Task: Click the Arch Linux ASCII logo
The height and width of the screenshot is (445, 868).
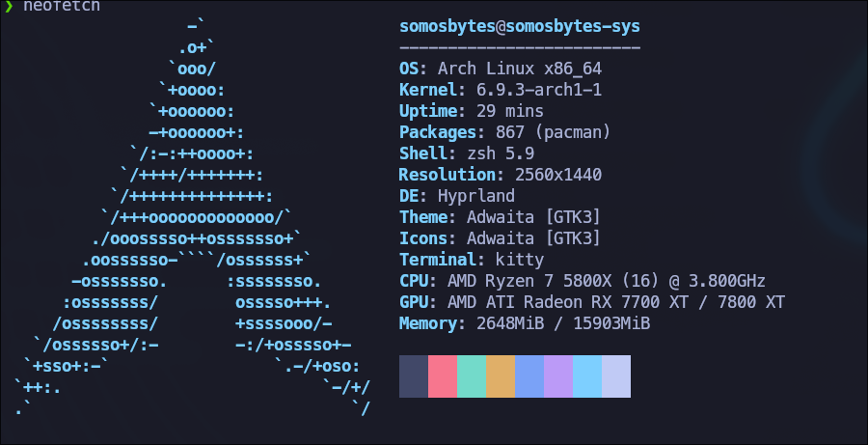Action: [x=193, y=218]
